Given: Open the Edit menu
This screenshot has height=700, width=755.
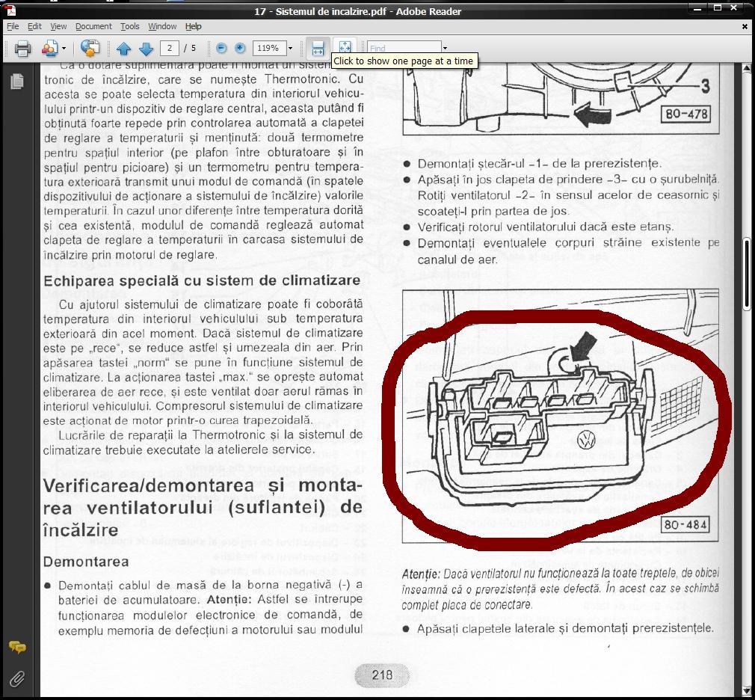Looking at the screenshot, I should 34,26.
